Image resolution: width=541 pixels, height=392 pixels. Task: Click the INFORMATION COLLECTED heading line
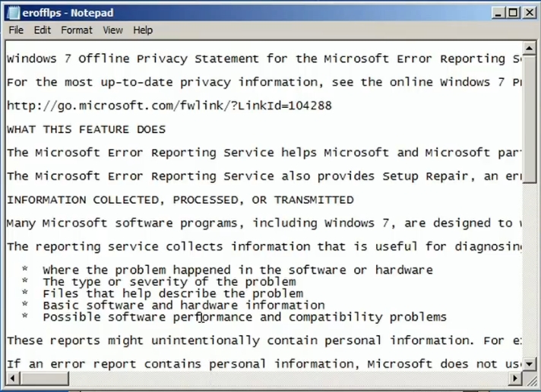(x=180, y=200)
